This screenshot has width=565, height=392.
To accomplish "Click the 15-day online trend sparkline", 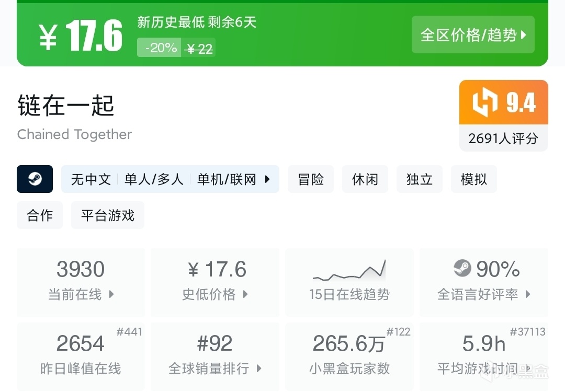I will point(349,271).
